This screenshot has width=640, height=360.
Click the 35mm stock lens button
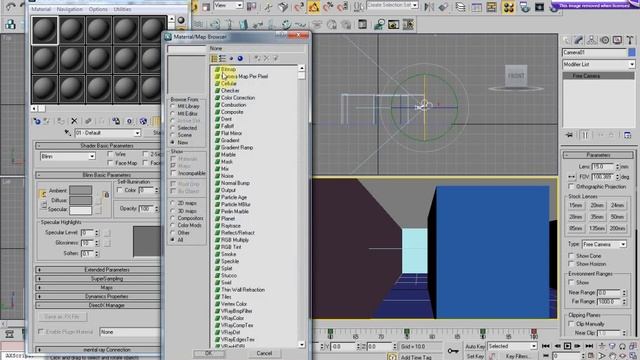pos(597,217)
